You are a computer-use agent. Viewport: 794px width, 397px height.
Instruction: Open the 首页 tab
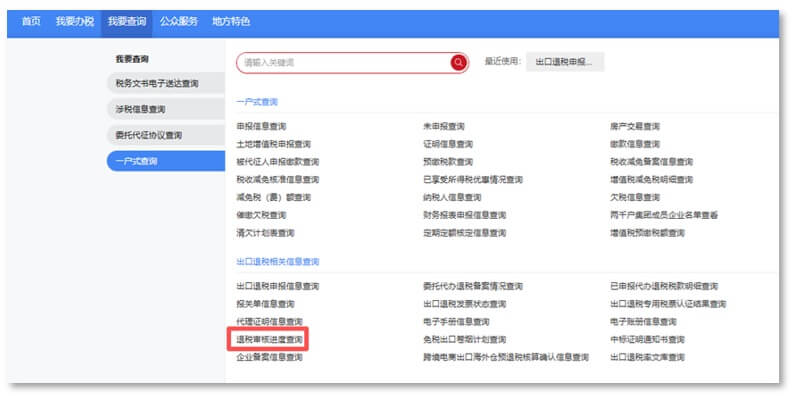31,22
